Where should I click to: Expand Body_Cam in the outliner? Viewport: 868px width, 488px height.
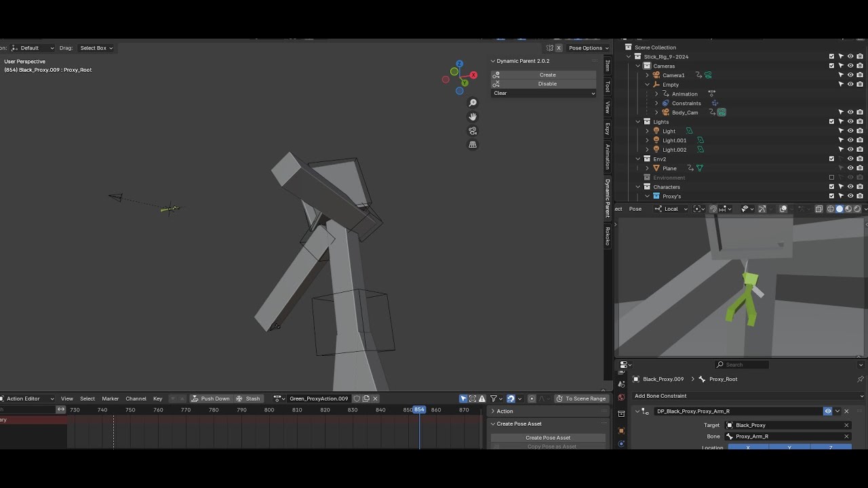tap(656, 113)
